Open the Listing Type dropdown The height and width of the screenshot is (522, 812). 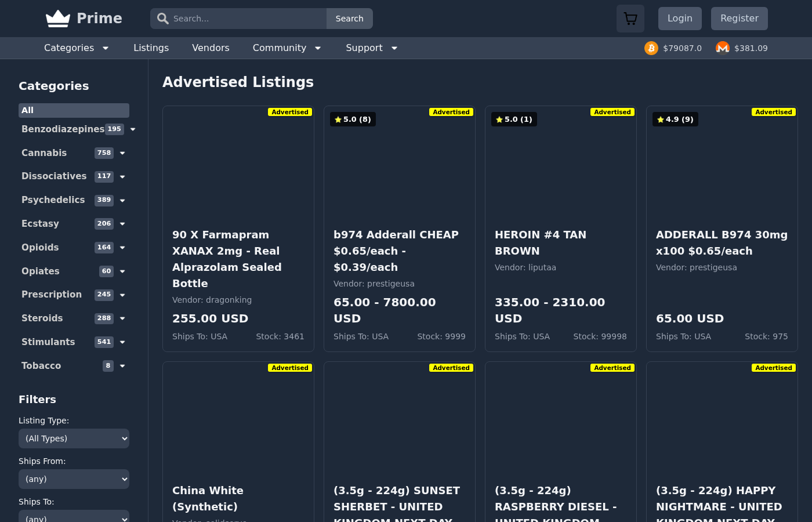point(74,438)
